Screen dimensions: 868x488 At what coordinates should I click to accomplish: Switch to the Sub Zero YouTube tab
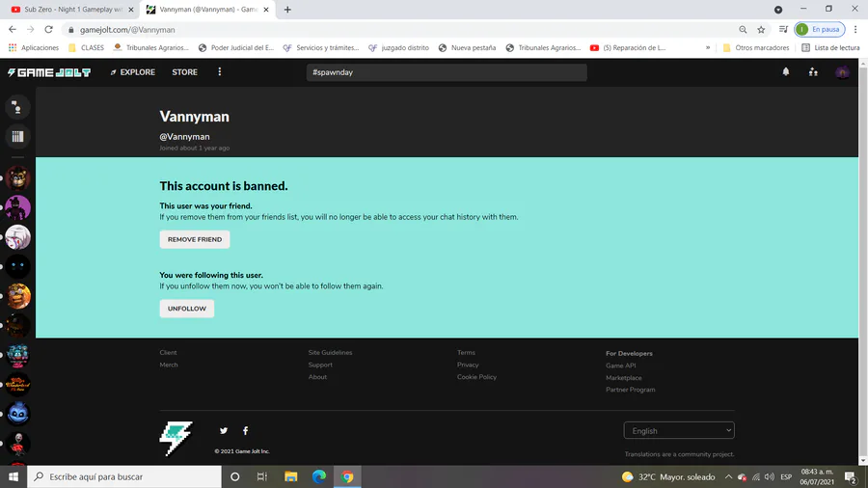[x=72, y=10]
